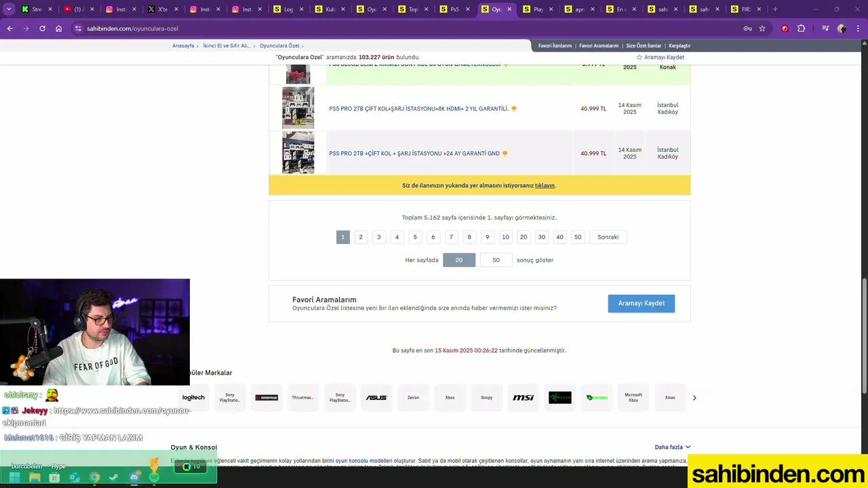Viewport: 868px width, 488px height.
Task: Click the blue Aramayı Kaydet button
Action: click(642, 304)
